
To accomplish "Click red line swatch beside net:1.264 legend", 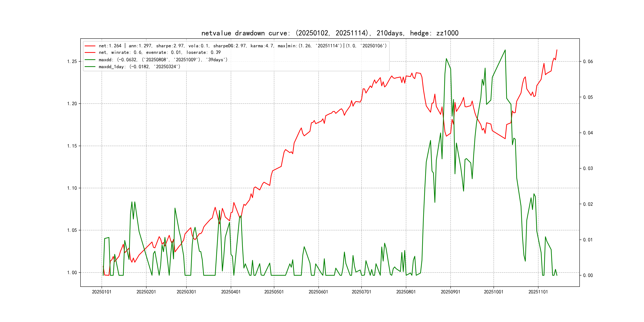I will click(90, 46).
